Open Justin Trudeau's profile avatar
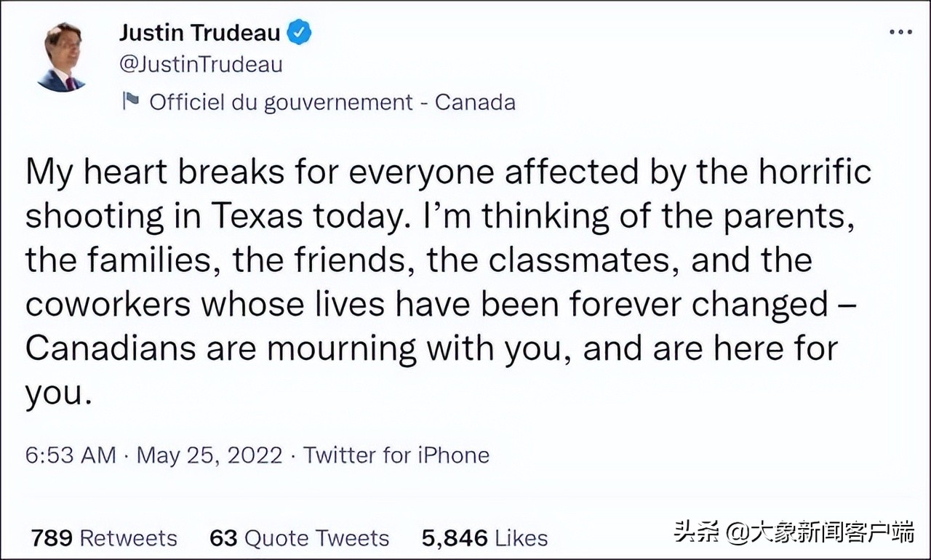This screenshot has width=931, height=560. coord(63,57)
